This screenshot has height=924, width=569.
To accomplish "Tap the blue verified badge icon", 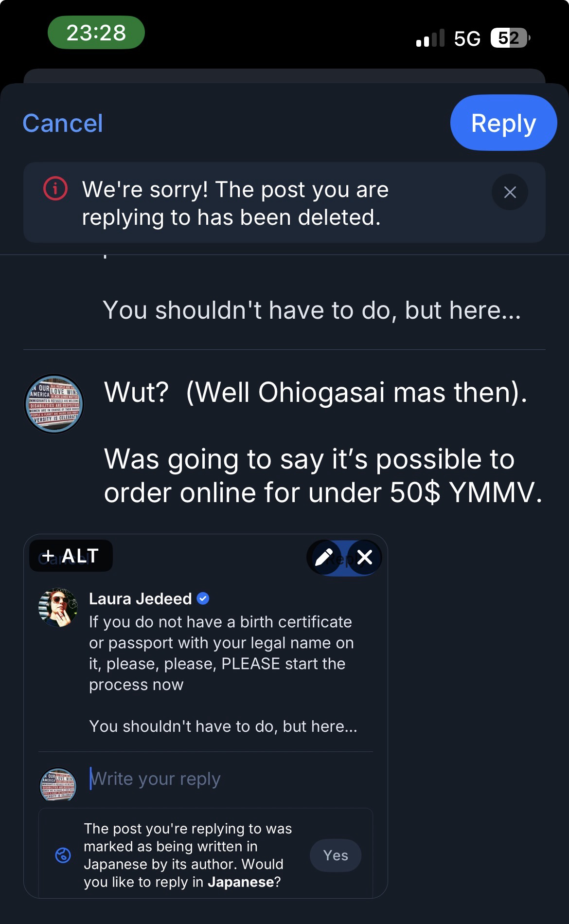I will click(x=203, y=598).
